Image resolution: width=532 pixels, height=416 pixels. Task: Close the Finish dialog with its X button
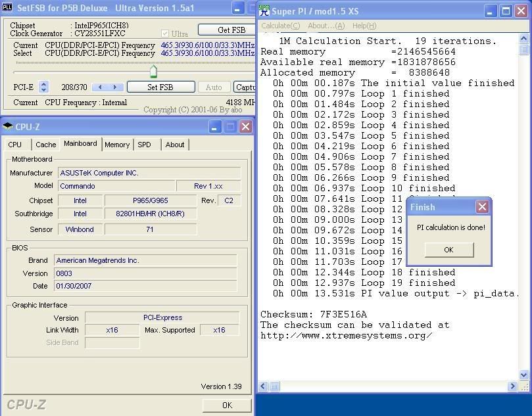pyautogui.click(x=482, y=206)
